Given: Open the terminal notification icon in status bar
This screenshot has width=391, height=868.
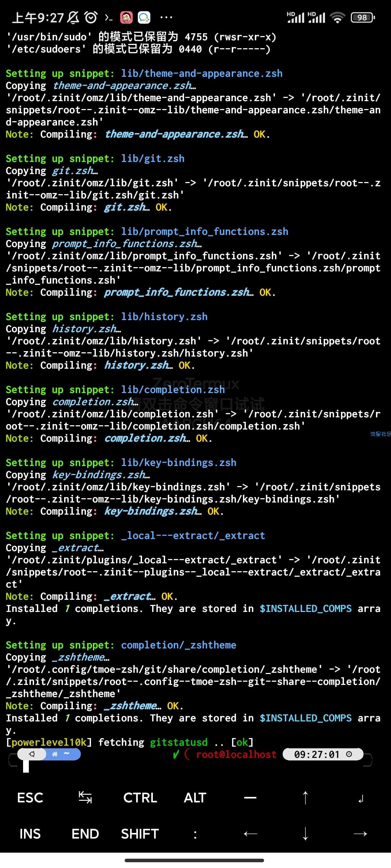Looking at the screenshot, I should pos(108,18).
